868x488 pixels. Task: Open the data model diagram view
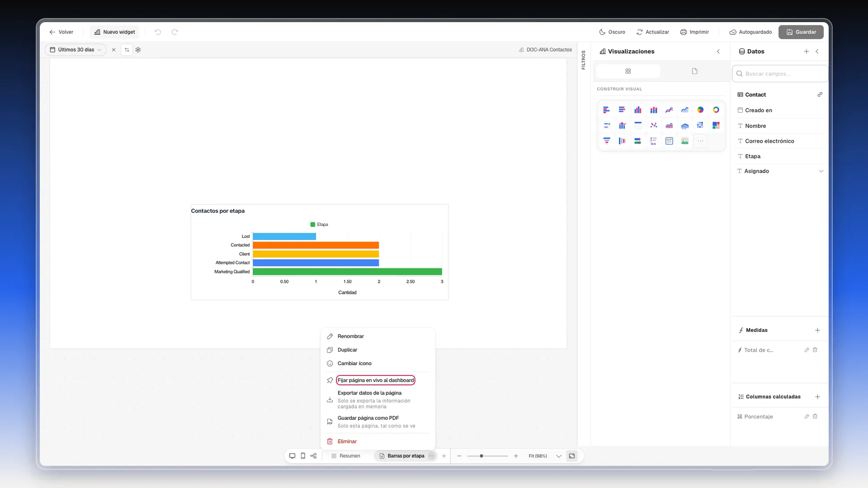313,456
